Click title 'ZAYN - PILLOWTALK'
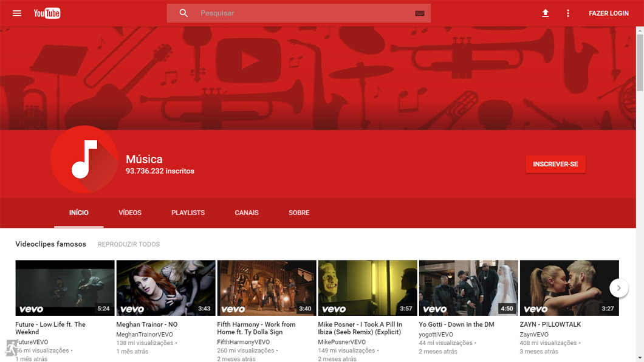The image size is (644, 362). (550, 324)
